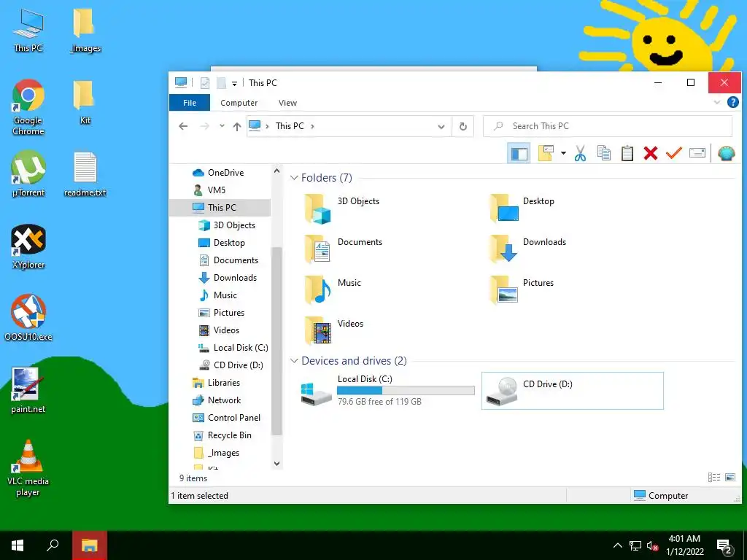Click navigation pane scroll down arrow
The width and height of the screenshot is (747, 560).
tap(276, 463)
